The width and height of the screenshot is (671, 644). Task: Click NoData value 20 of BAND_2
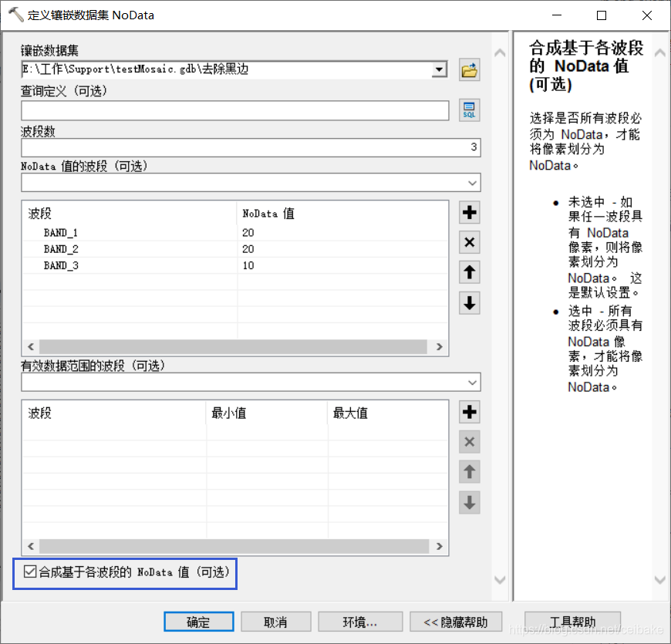pyautogui.click(x=248, y=249)
